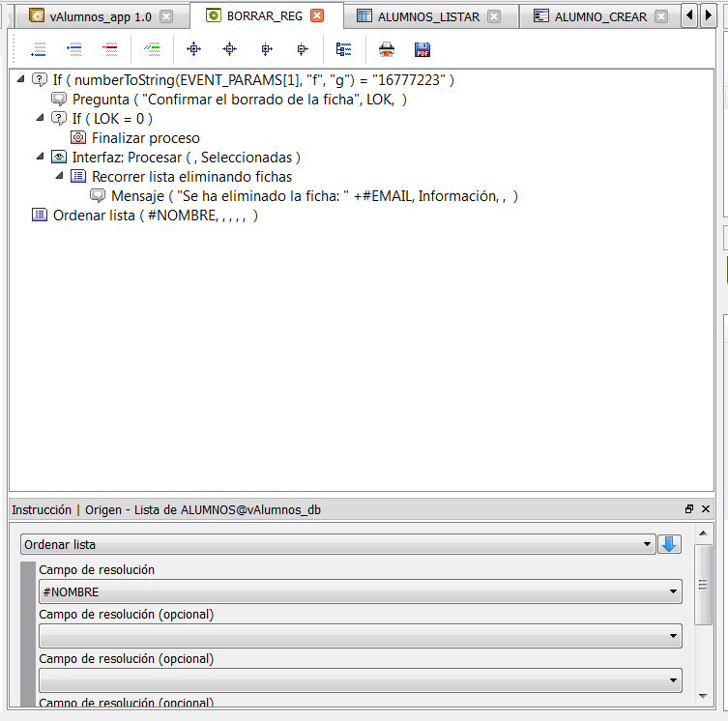
Task: Collapse the If ( LOK = 0 ) branch
Action: 41,118
